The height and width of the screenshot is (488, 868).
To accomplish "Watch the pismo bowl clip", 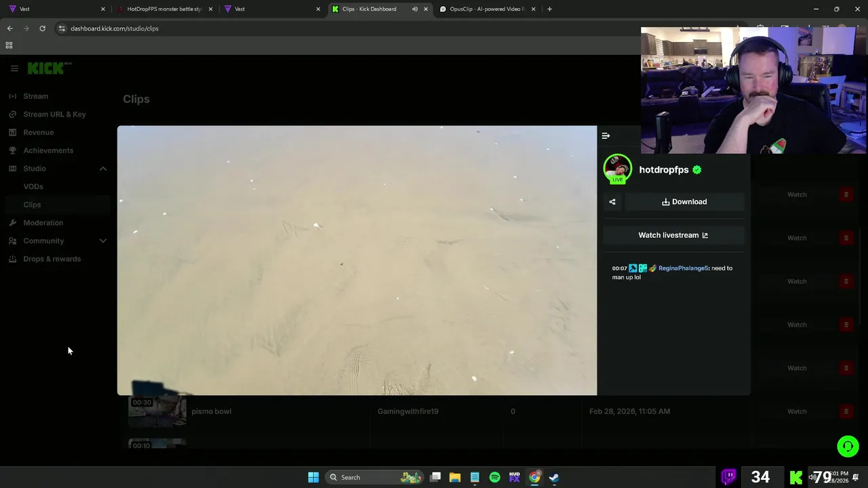I will pyautogui.click(x=797, y=411).
